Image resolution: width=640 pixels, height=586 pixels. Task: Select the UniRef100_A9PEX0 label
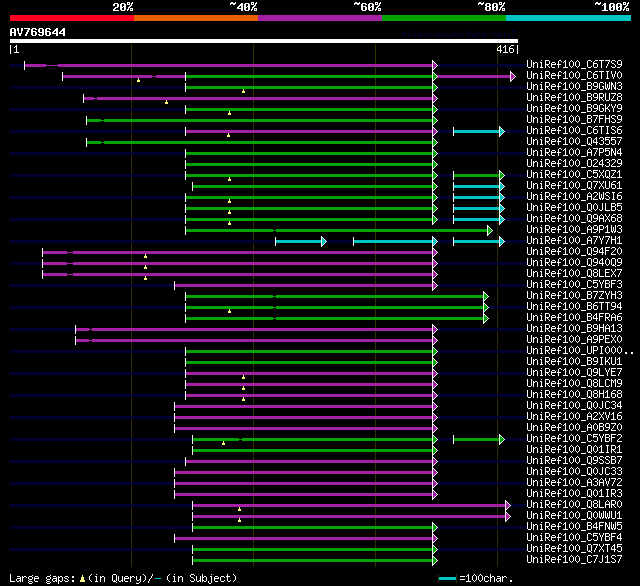[574, 340]
